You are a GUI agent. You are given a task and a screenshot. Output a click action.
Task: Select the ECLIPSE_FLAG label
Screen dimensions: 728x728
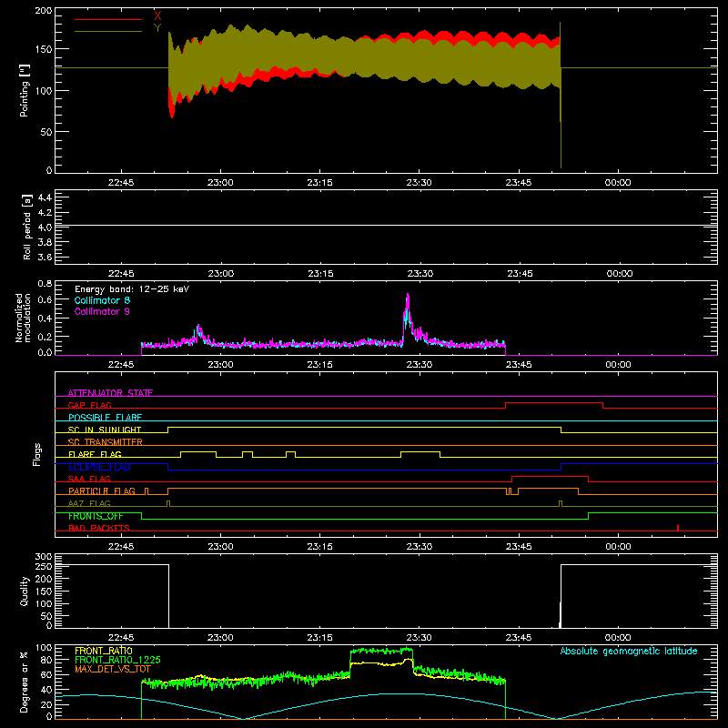[x=99, y=467]
